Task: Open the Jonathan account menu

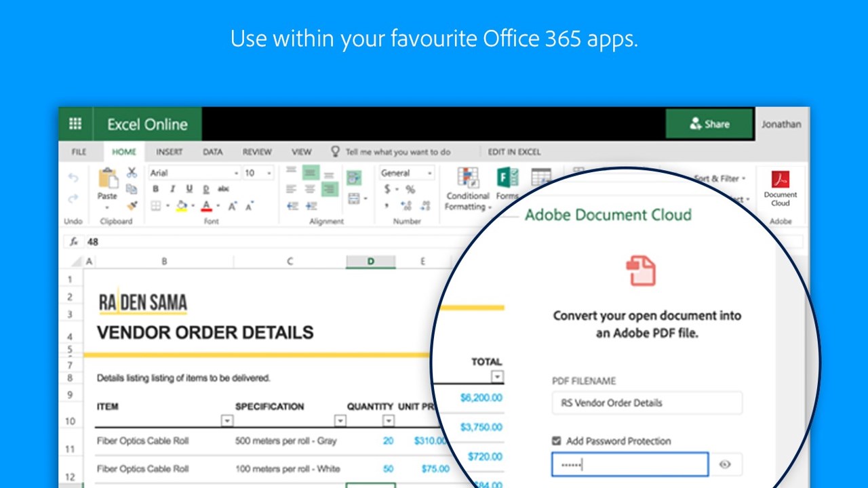Action: coord(781,124)
